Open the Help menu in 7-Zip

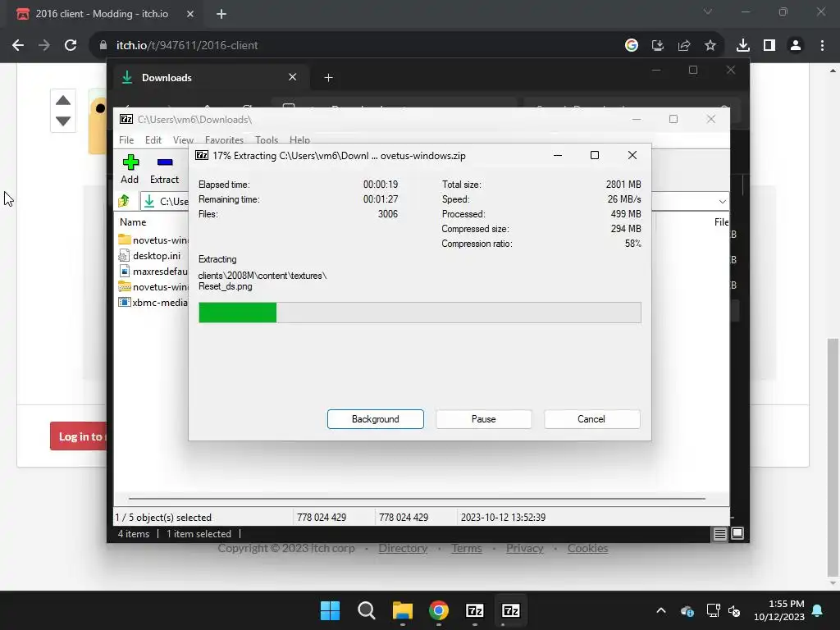(x=299, y=139)
